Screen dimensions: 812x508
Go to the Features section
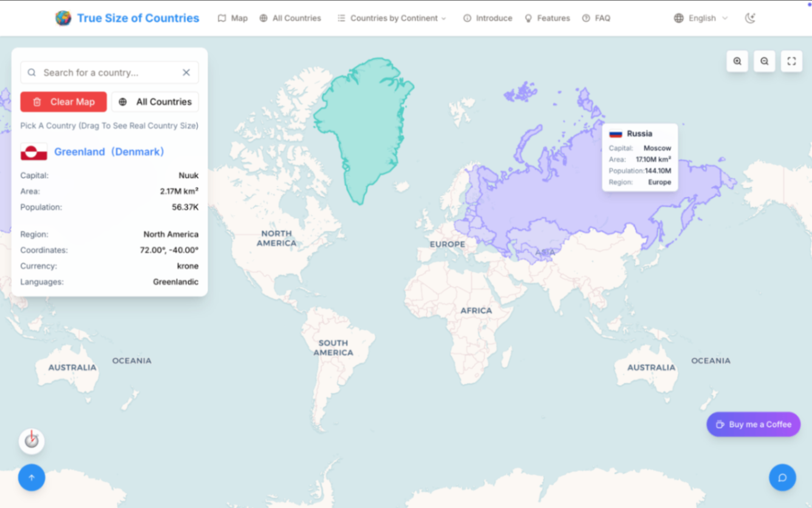pyautogui.click(x=547, y=18)
